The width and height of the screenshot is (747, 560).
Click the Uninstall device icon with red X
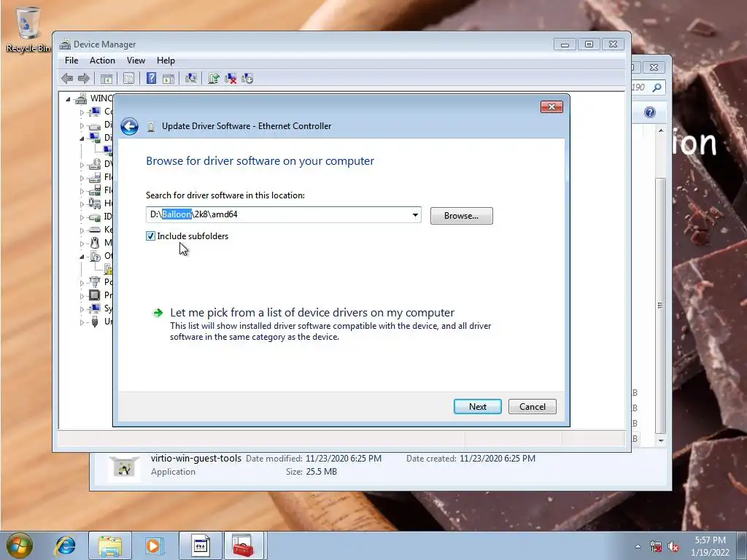(x=231, y=79)
